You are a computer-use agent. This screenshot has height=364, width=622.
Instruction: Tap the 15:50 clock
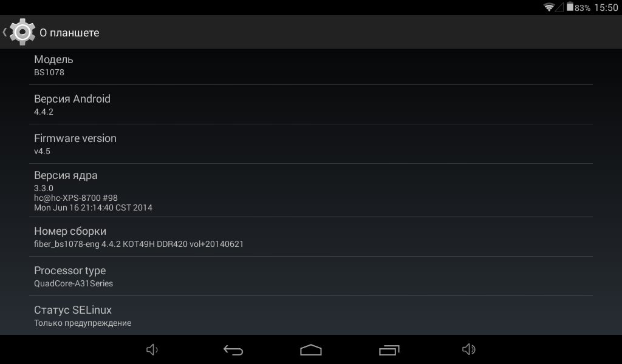coord(606,7)
